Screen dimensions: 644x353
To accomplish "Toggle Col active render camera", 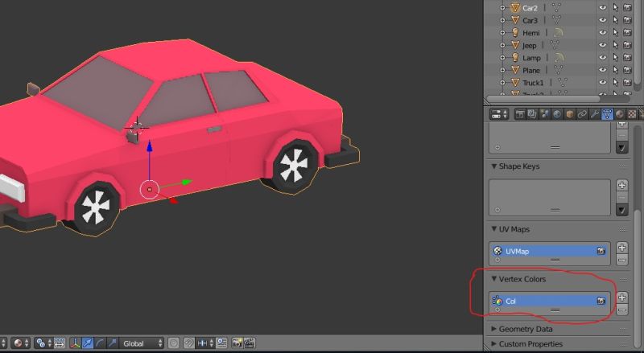I will tap(601, 301).
